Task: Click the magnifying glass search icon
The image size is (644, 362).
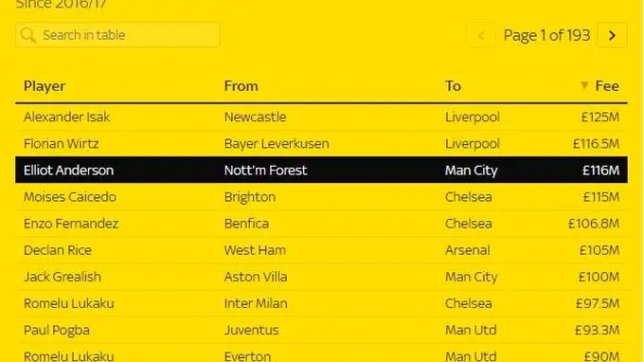Action: point(28,35)
